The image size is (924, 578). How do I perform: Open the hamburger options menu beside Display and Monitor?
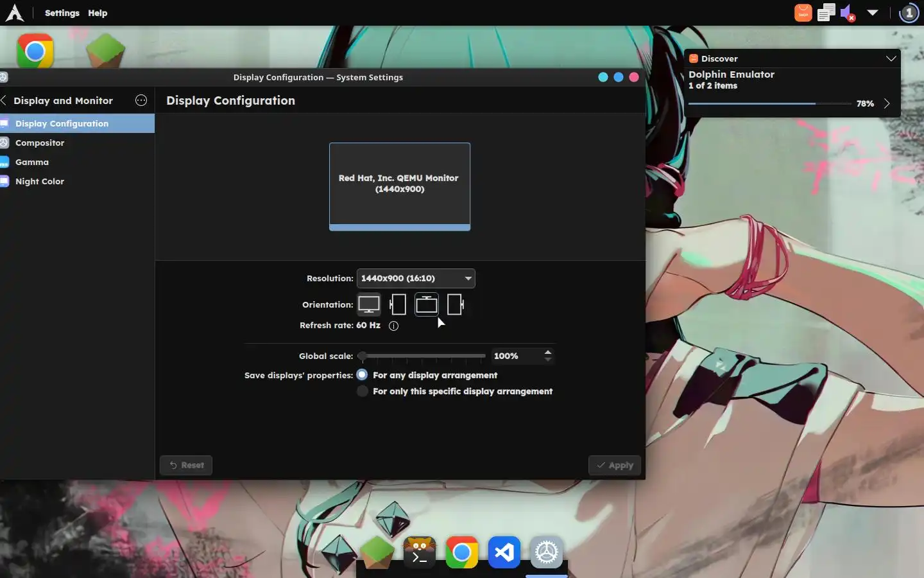[141, 100]
